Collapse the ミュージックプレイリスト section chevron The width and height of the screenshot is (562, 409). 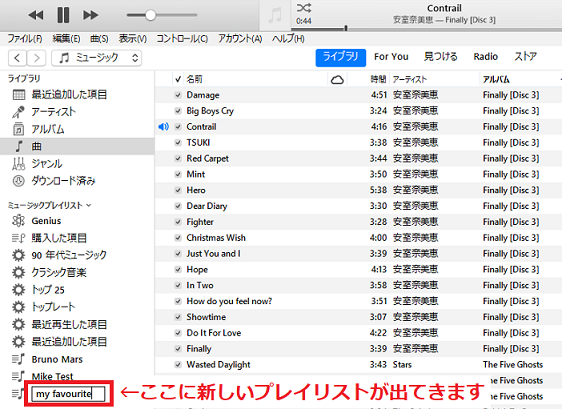pos(89,205)
